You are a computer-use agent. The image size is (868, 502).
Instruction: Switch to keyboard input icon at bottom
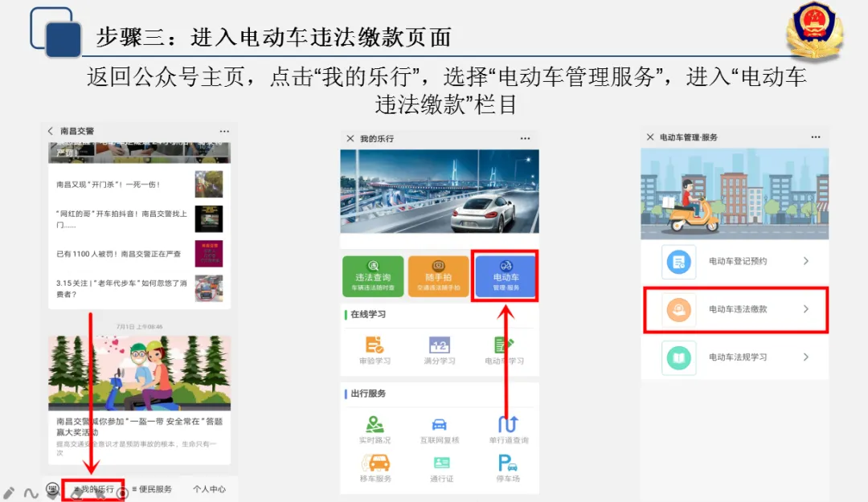52,489
